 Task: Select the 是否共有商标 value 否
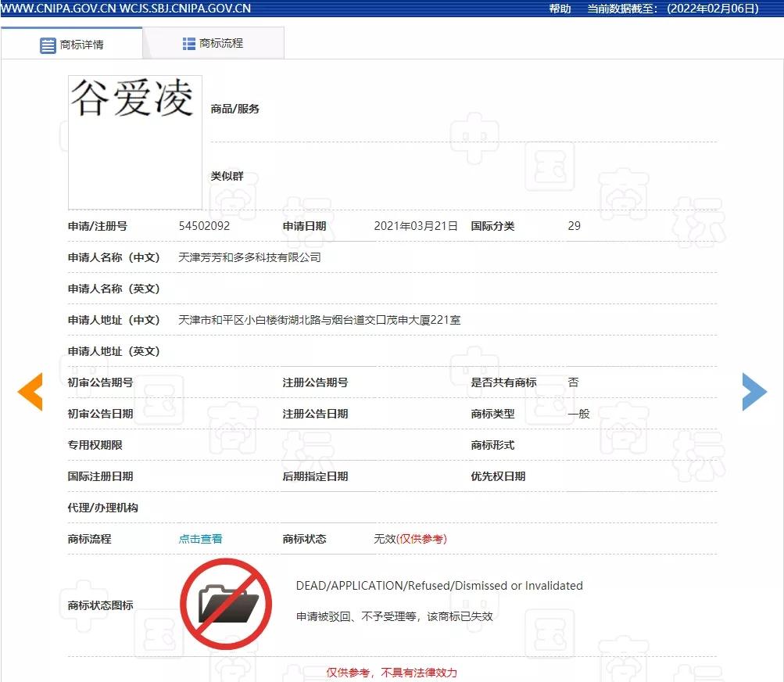pos(573,382)
